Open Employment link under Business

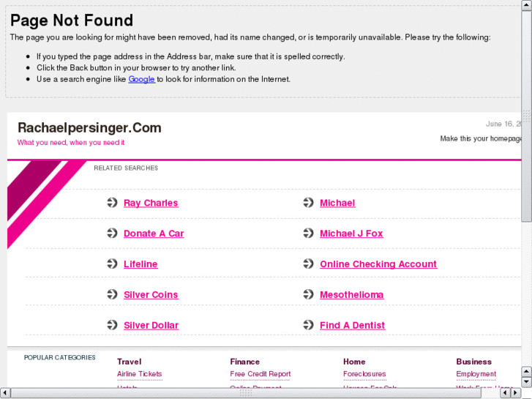click(476, 374)
